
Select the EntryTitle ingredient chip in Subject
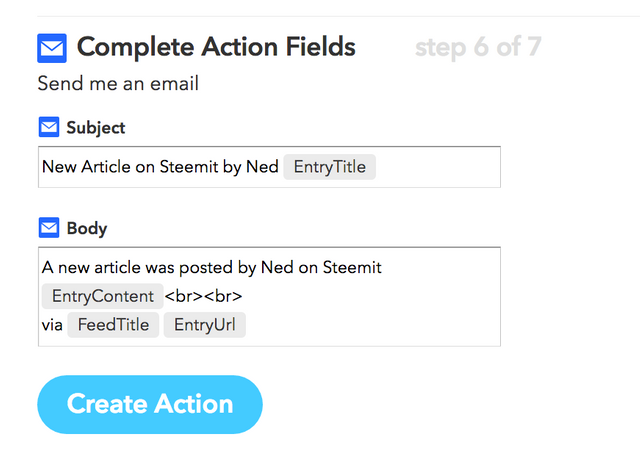click(329, 167)
